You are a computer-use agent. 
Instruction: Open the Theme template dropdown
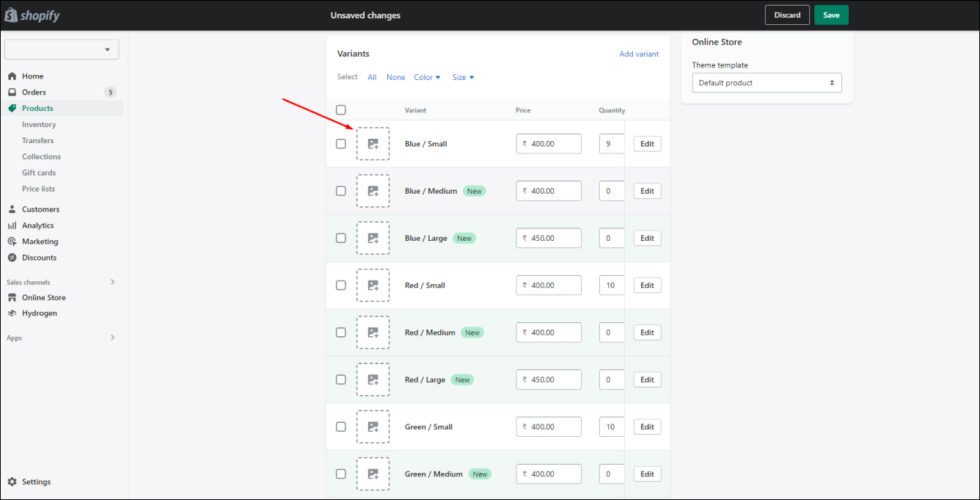767,83
